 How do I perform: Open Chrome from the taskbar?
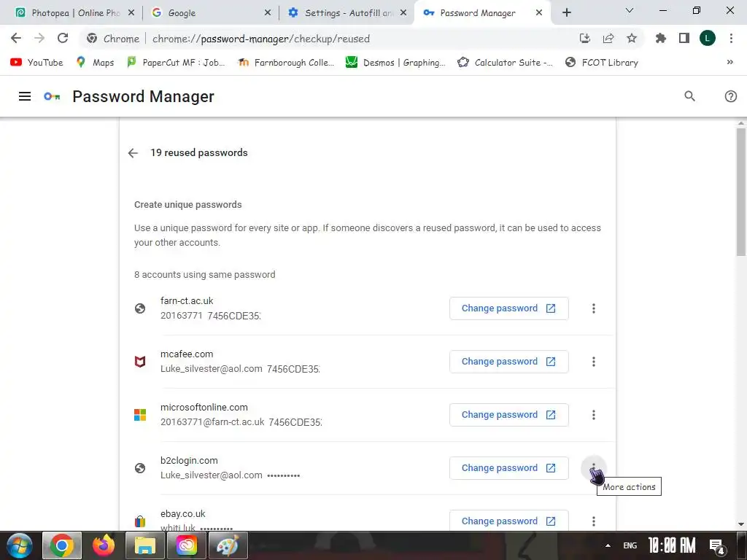click(62, 545)
